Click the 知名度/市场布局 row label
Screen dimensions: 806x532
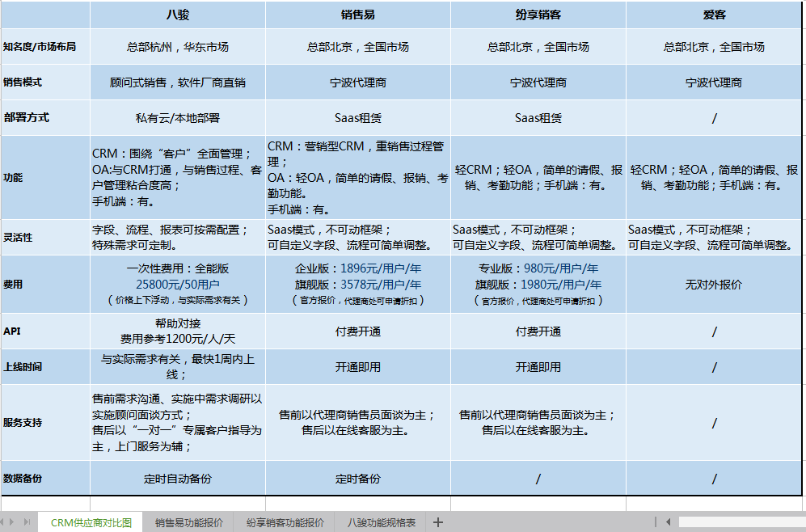[45, 47]
